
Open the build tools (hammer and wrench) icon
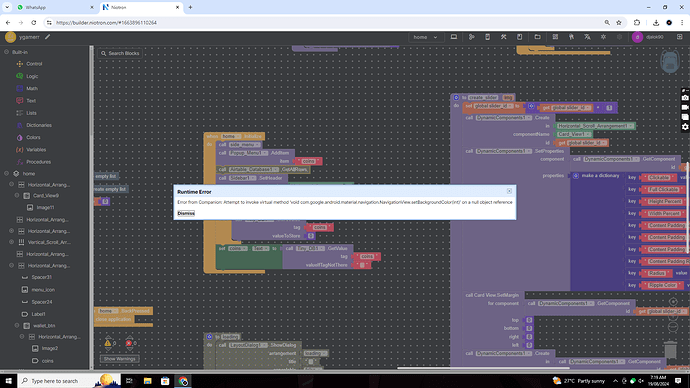[x=503, y=37]
